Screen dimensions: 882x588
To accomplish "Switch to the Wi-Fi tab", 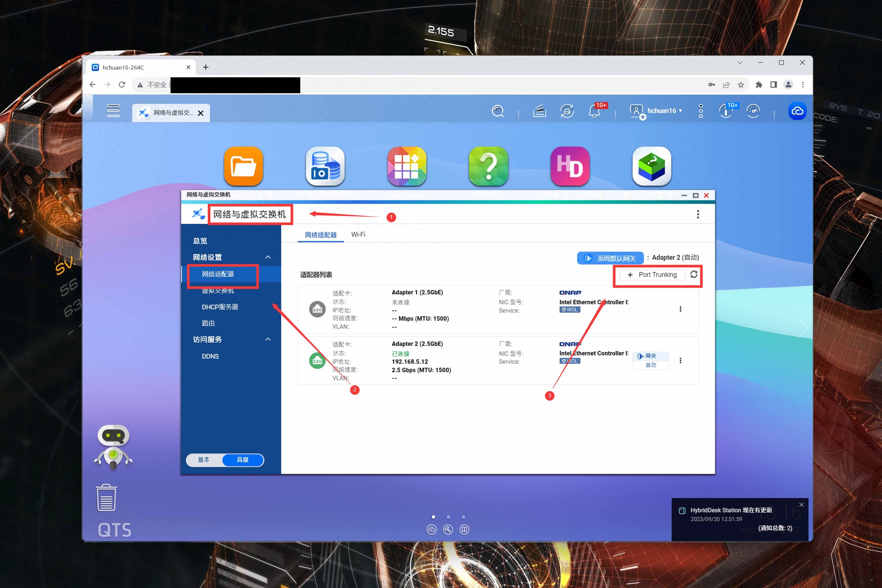I will pos(358,234).
